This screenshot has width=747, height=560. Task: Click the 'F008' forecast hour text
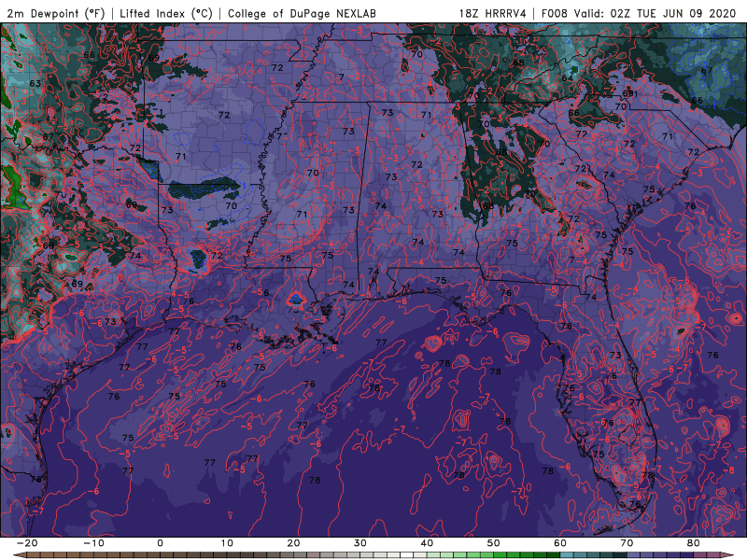coord(554,13)
